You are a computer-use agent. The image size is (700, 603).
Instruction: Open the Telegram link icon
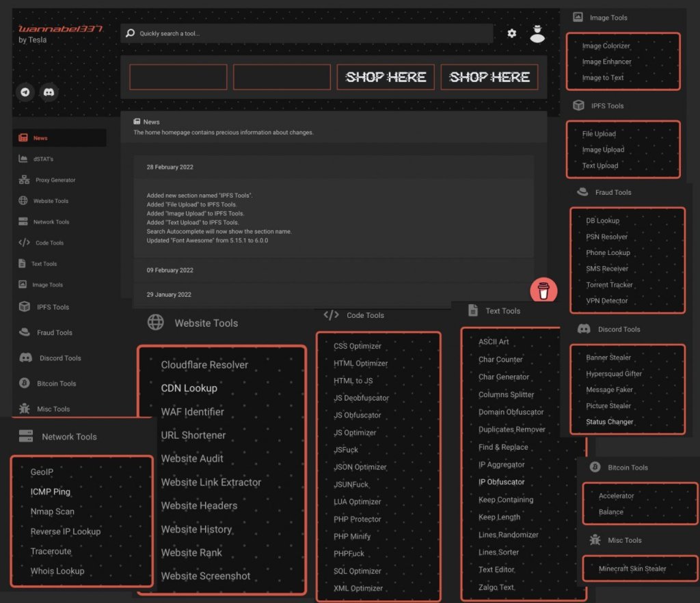coord(25,92)
